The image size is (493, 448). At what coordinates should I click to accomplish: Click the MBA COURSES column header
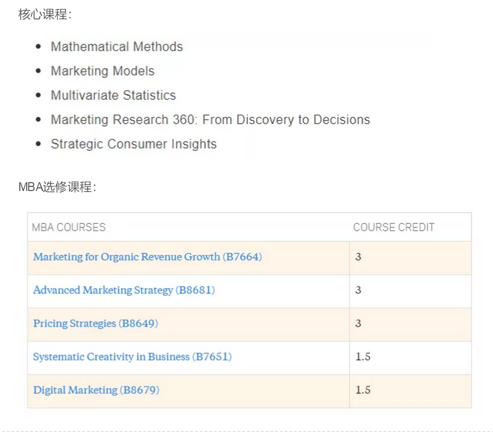pos(69,227)
